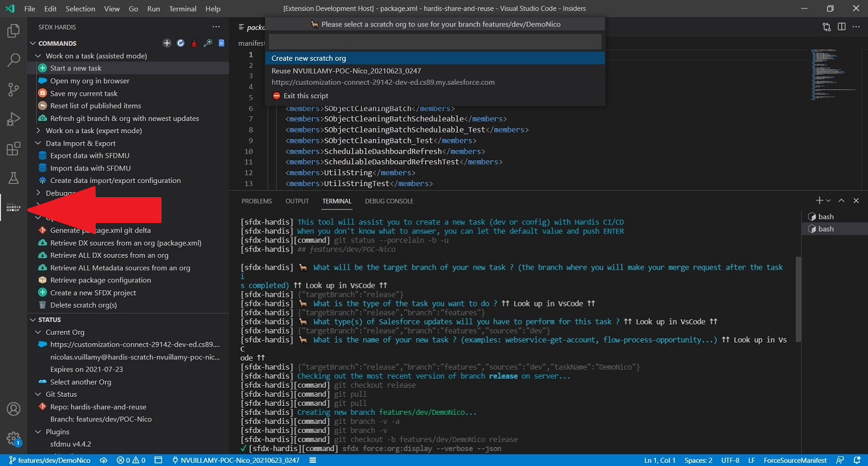Click Delete scratch org(s)

pos(83,305)
